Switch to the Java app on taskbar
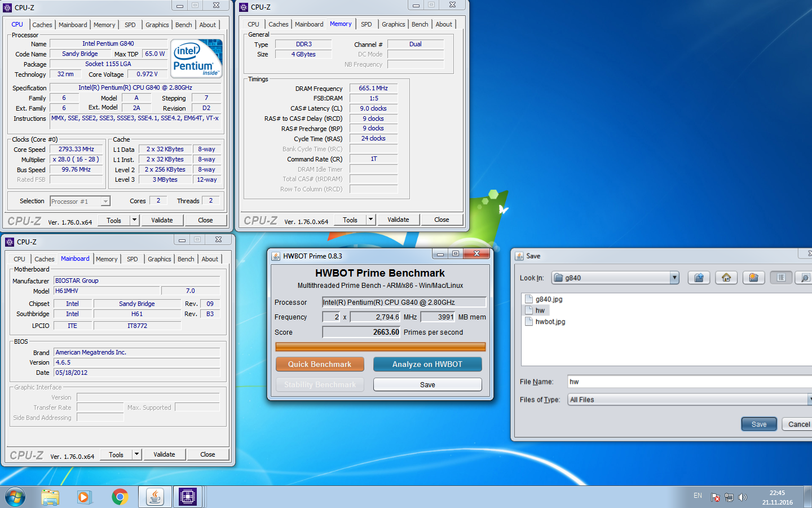 [x=155, y=497]
